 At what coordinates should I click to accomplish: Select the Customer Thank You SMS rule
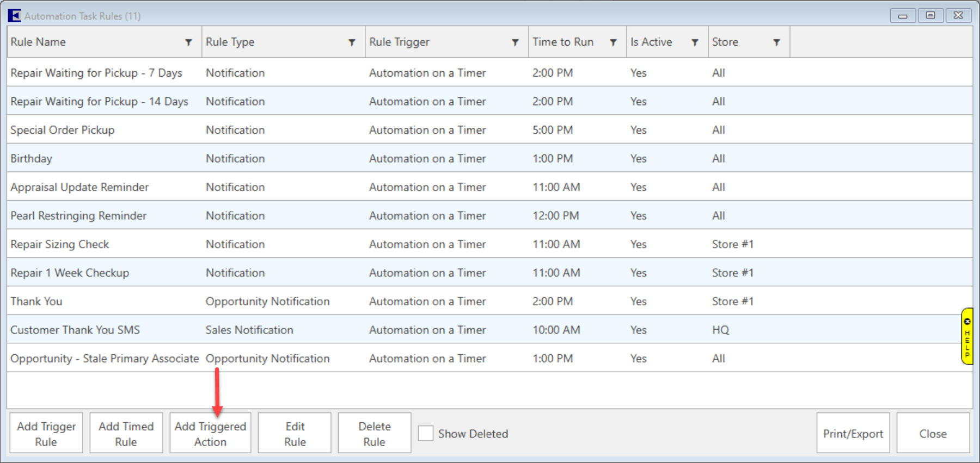(75, 330)
